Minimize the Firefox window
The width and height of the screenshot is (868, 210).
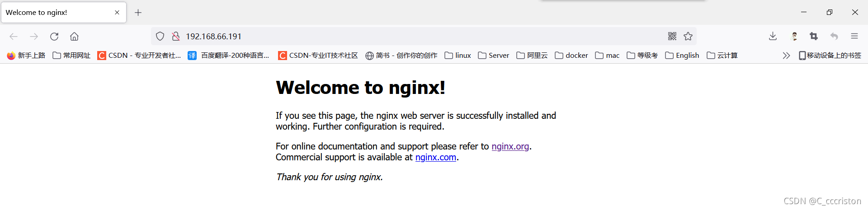tap(804, 12)
